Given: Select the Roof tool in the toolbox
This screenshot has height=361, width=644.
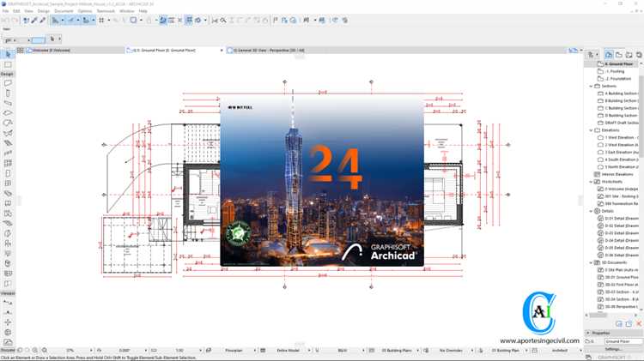Looking at the screenshot, I should point(8,123).
